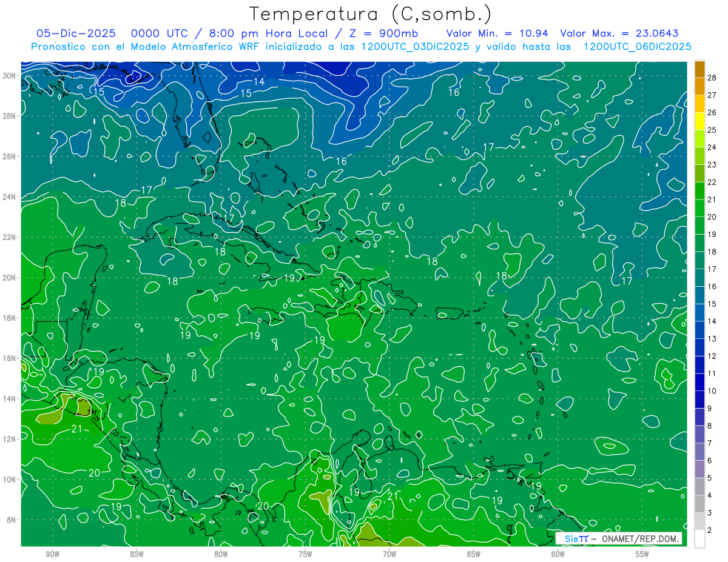Pick the yellow swatch between 25 and 26
This screenshot has width=728, height=562.
[x=699, y=121]
